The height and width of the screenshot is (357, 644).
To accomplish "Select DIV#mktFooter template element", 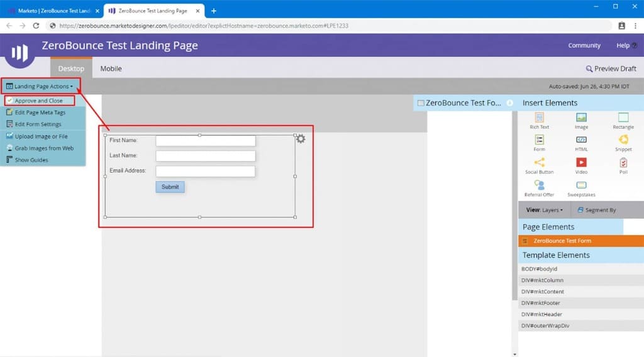I will click(580, 303).
